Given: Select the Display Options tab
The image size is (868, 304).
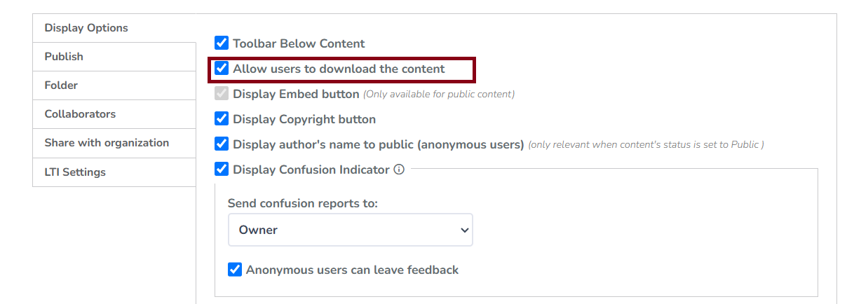Looking at the screenshot, I should pos(86,28).
